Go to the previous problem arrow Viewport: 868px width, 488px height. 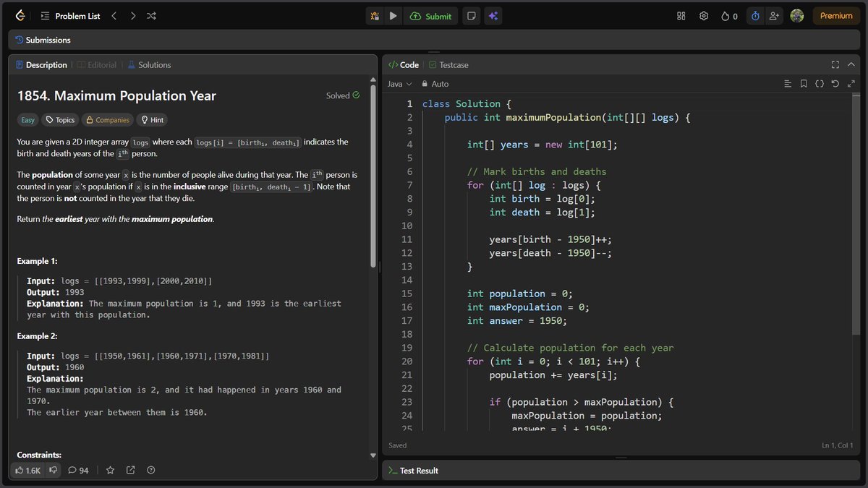coord(114,16)
